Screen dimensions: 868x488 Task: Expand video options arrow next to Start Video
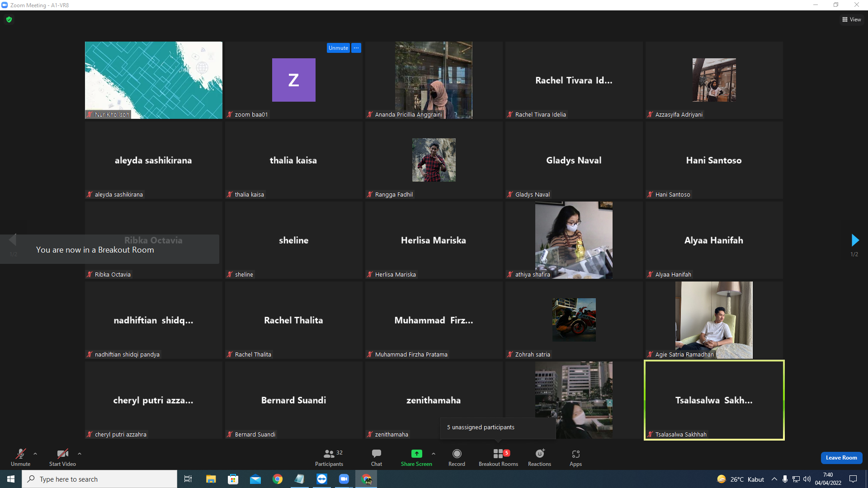(80, 454)
